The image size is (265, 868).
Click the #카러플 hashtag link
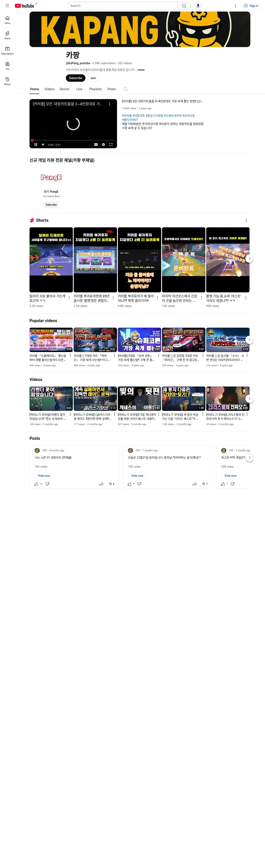[127, 116]
